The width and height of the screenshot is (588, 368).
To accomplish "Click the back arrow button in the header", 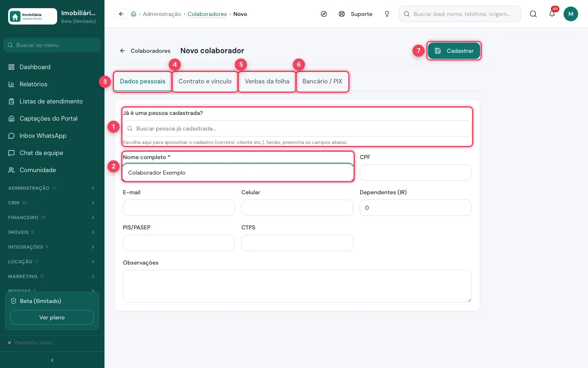I will [x=121, y=14].
